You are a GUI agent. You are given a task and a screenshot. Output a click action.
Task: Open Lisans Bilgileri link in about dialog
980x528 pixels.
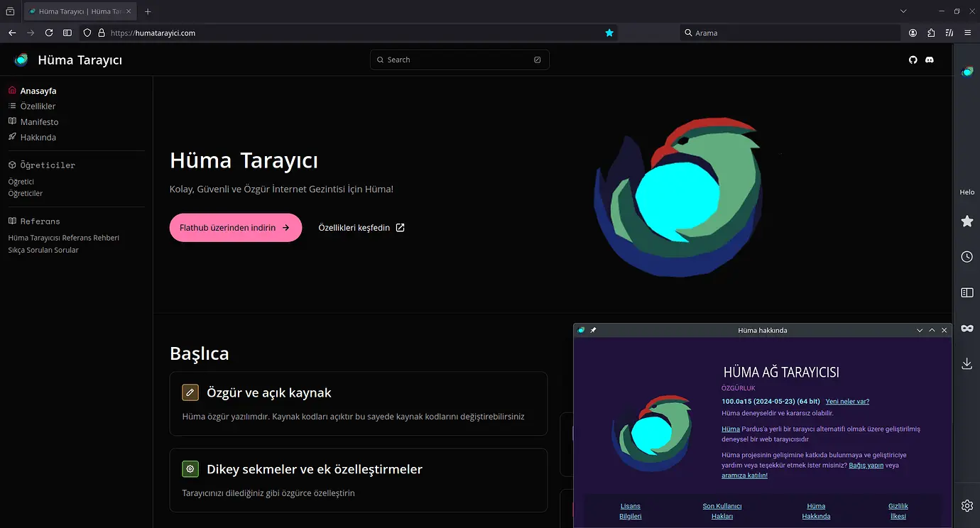(631, 511)
